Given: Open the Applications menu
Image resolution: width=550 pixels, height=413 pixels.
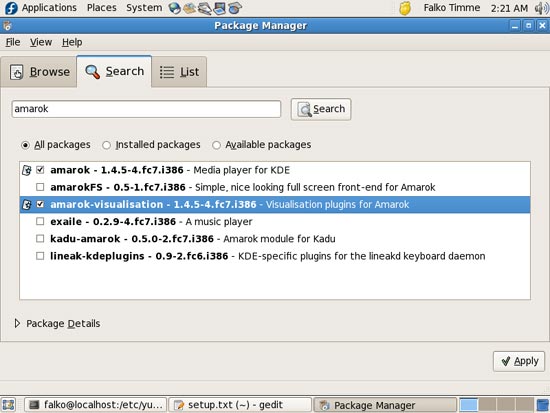Looking at the screenshot, I should click(49, 8).
